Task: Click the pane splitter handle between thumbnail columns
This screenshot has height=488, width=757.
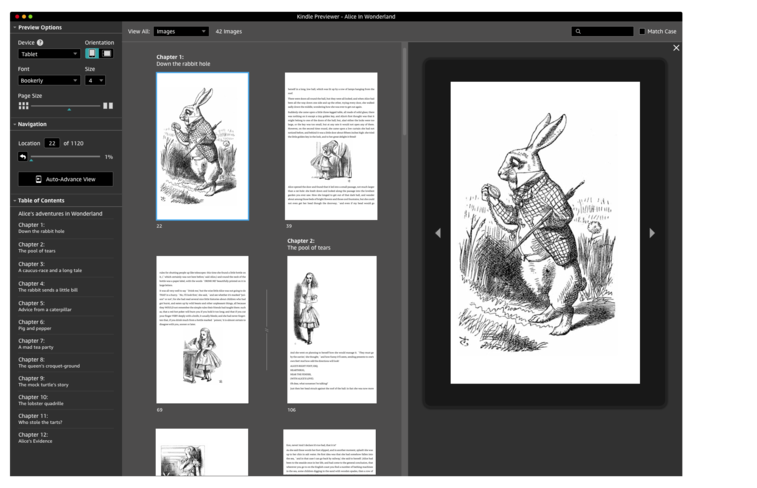Action: coord(266,330)
